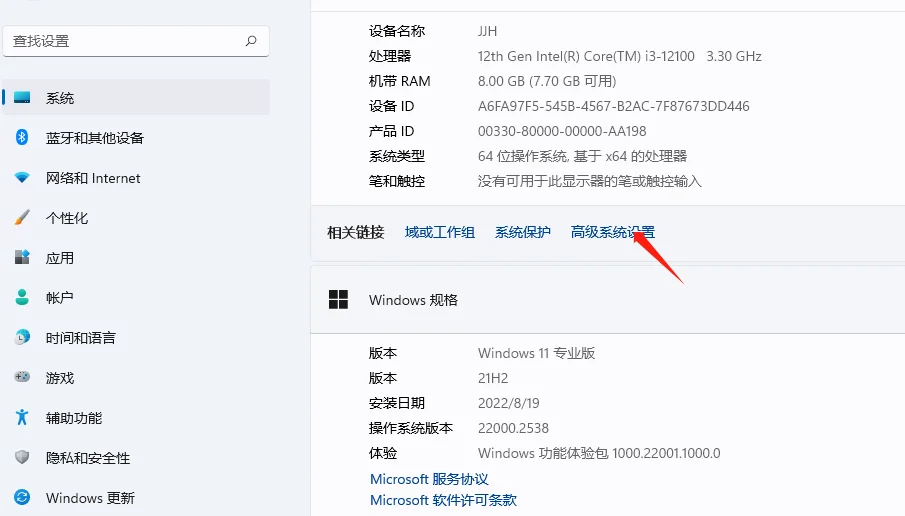Click the 处理器 label
This screenshot has width=905, height=516.
coord(390,56)
